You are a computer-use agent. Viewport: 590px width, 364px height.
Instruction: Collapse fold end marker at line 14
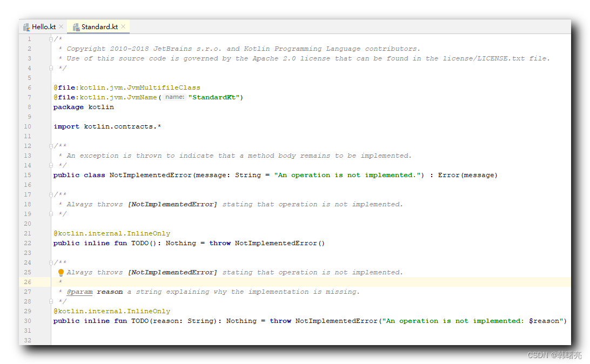pyautogui.click(x=51, y=165)
